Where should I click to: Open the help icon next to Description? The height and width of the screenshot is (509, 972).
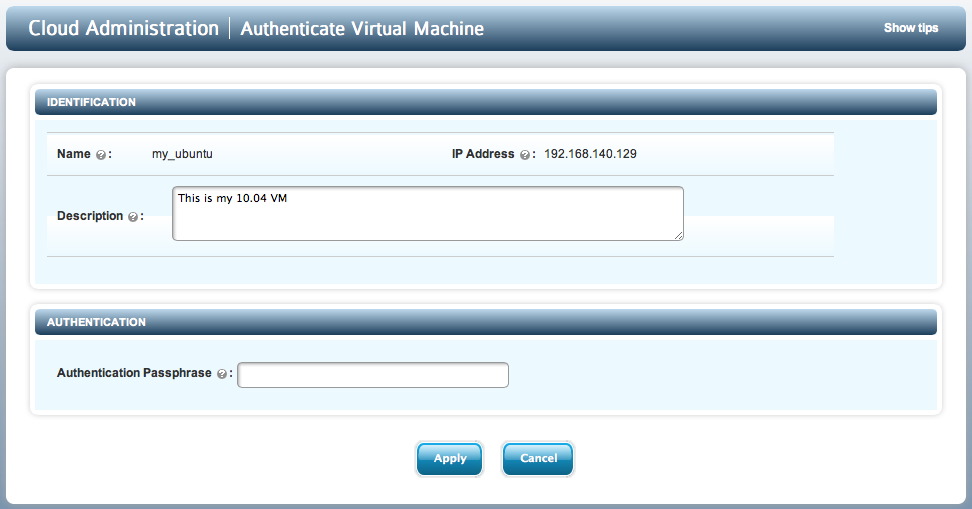133,217
